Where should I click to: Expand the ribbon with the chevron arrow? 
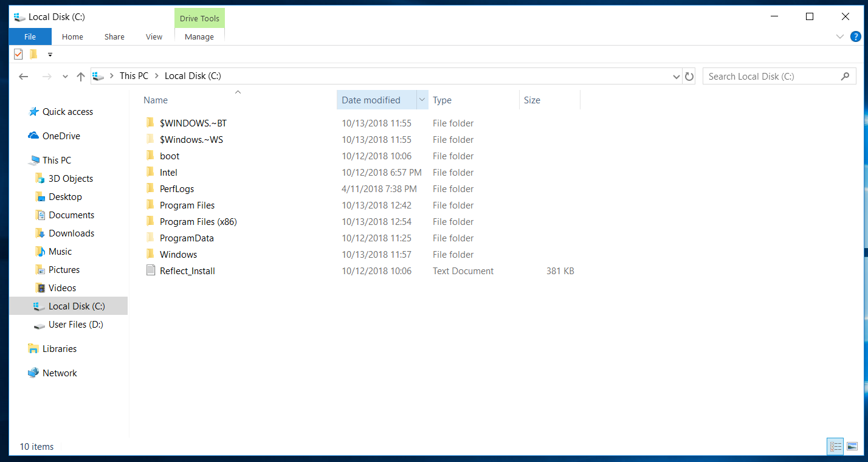[840, 36]
